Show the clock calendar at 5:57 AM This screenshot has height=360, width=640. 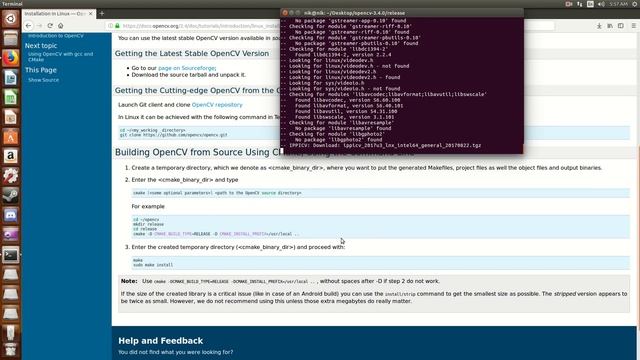tap(618, 4)
